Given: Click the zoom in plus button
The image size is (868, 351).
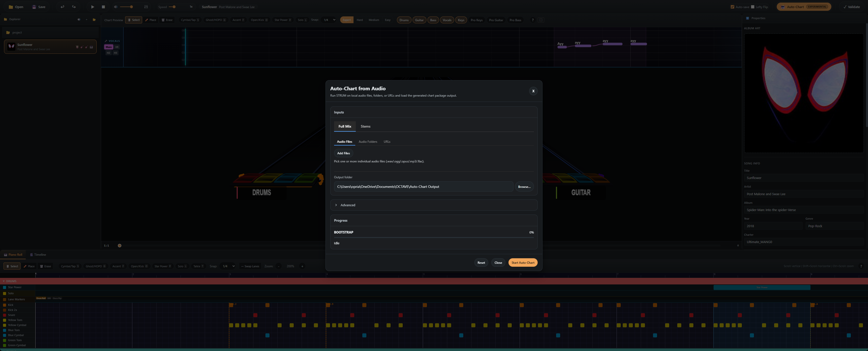Looking at the screenshot, I should [302, 266].
